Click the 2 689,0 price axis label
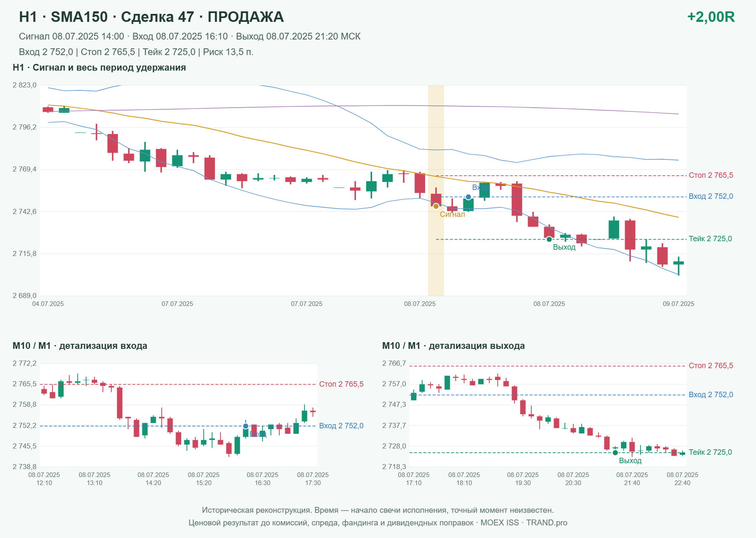 [x=24, y=296]
